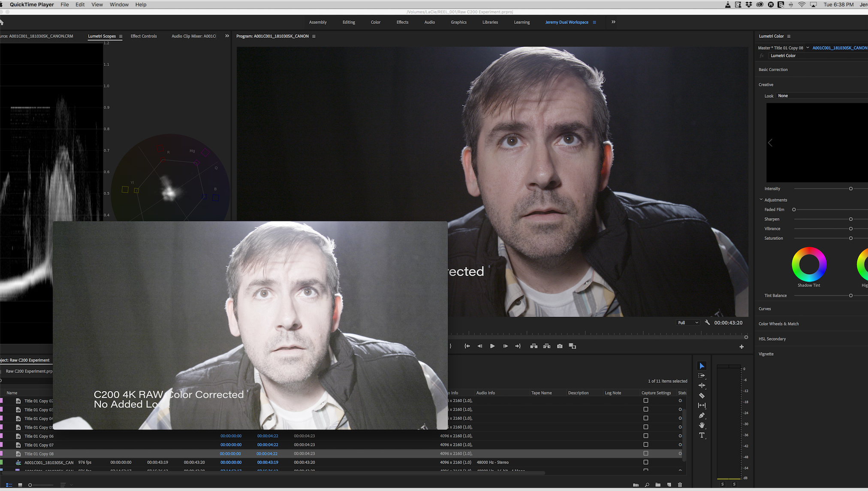Click the Project panel trash icon
This screenshot has width=868, height=491.
(680, 485)
